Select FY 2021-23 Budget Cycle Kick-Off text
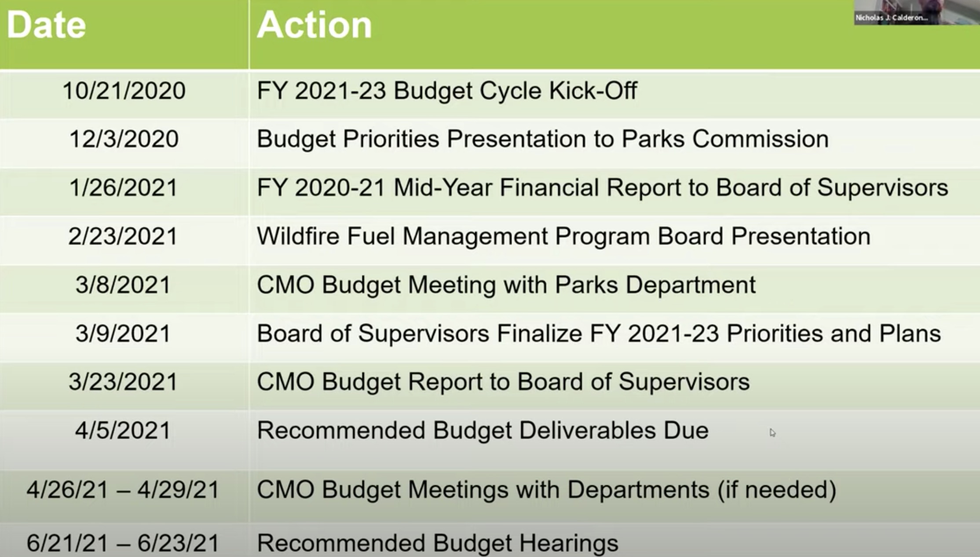 click(x=447, y=92)
